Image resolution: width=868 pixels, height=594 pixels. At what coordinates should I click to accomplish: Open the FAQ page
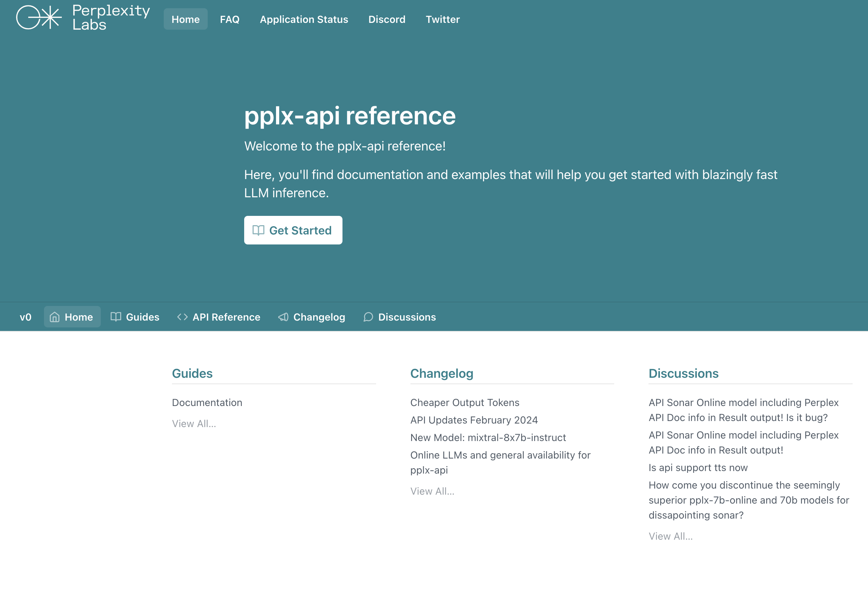[230, 19]
